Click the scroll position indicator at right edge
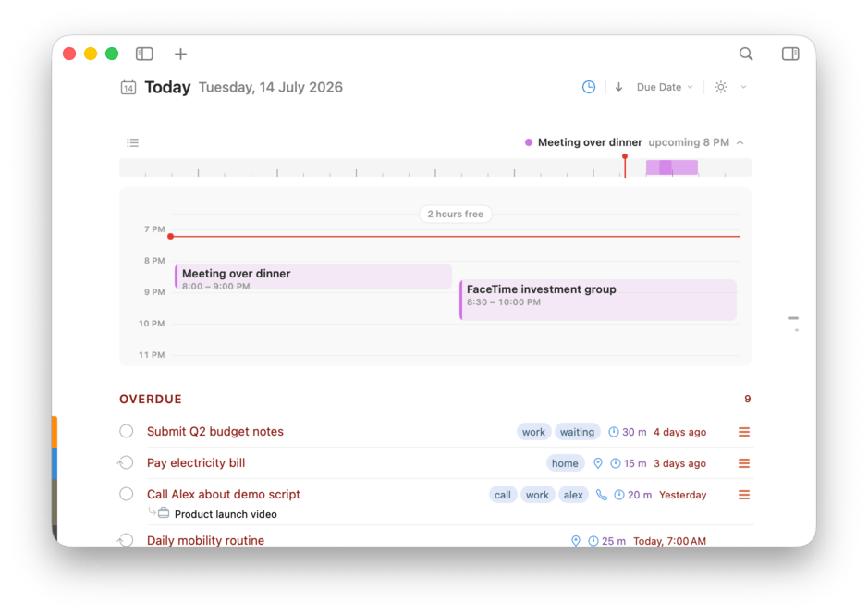 pos(793,318)
